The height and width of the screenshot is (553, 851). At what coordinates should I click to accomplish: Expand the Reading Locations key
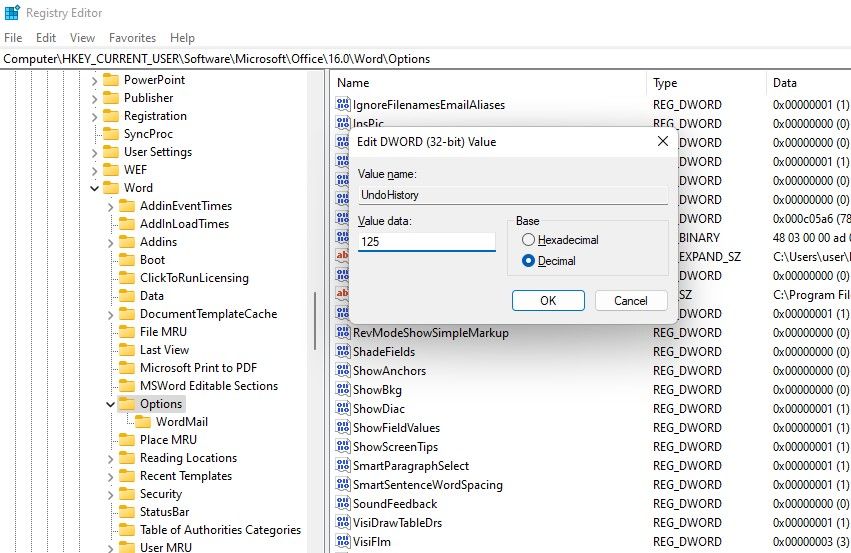tap(110, 459)
